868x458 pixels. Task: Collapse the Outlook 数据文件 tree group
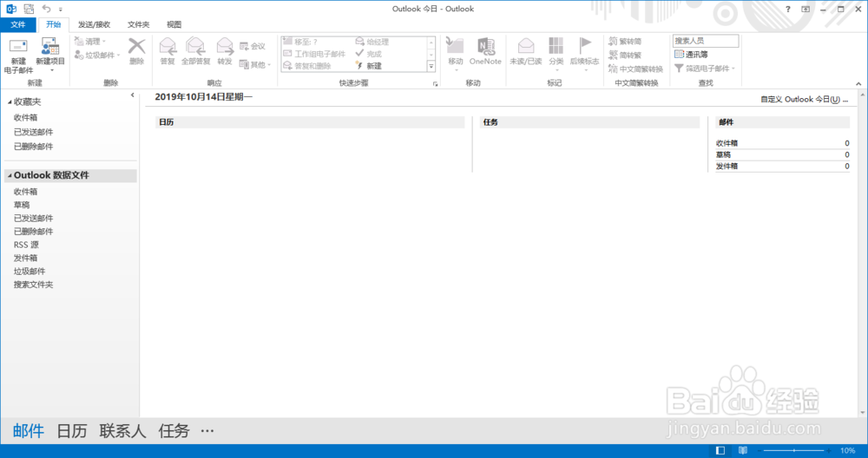[10, 175]
